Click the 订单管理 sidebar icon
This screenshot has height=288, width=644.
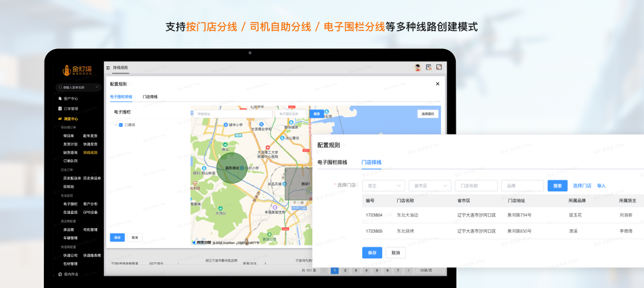[60, 108]
